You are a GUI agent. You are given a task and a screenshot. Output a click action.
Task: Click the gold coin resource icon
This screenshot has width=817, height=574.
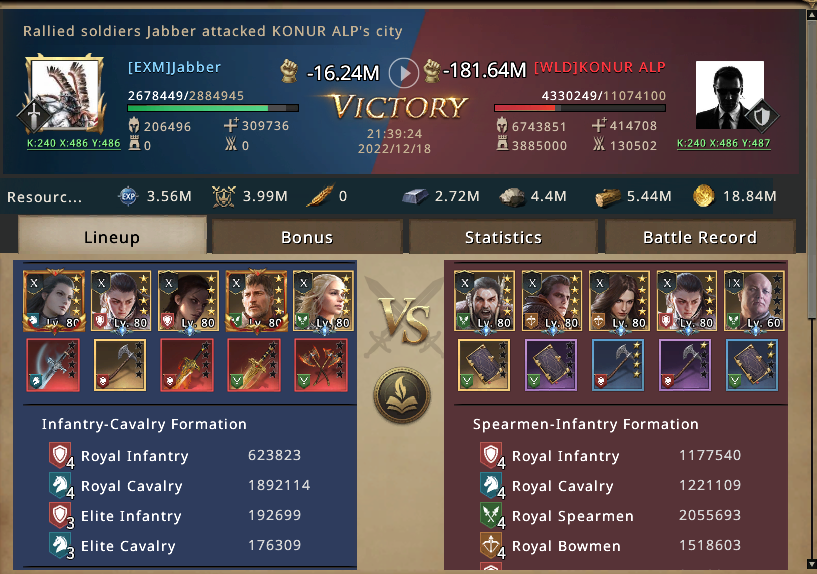703,196
